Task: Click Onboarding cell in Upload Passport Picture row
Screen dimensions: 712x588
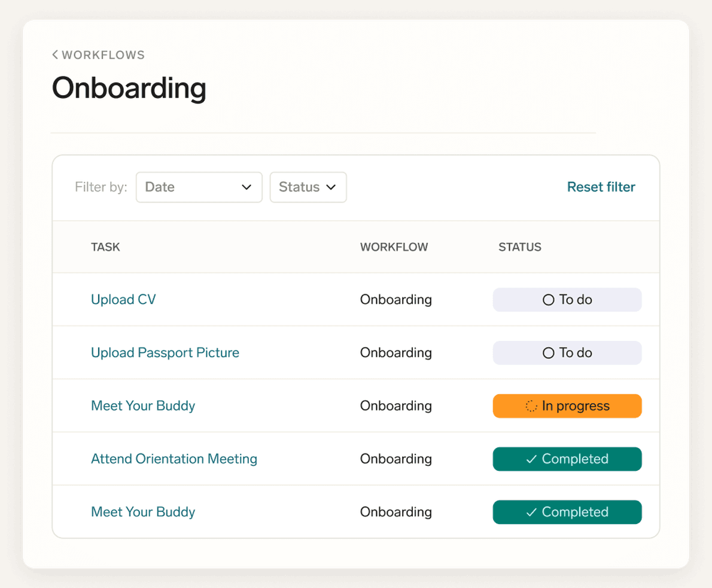Action: point(396,353)
